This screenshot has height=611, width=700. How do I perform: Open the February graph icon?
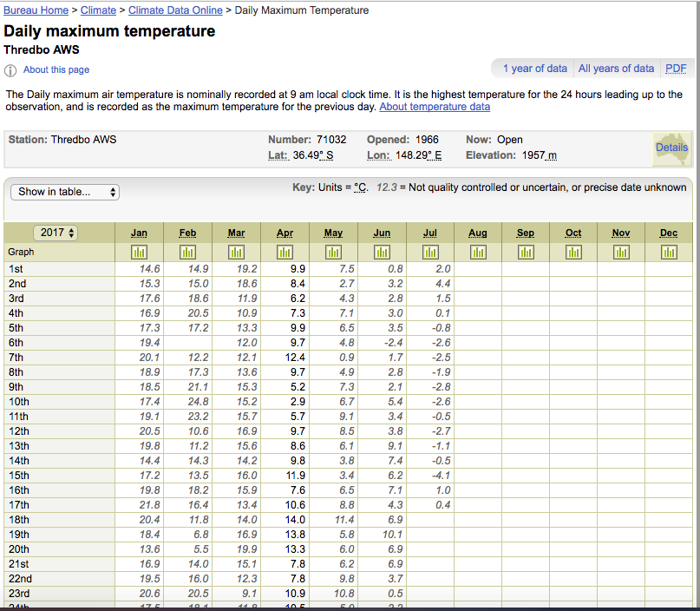coord(187,252)
